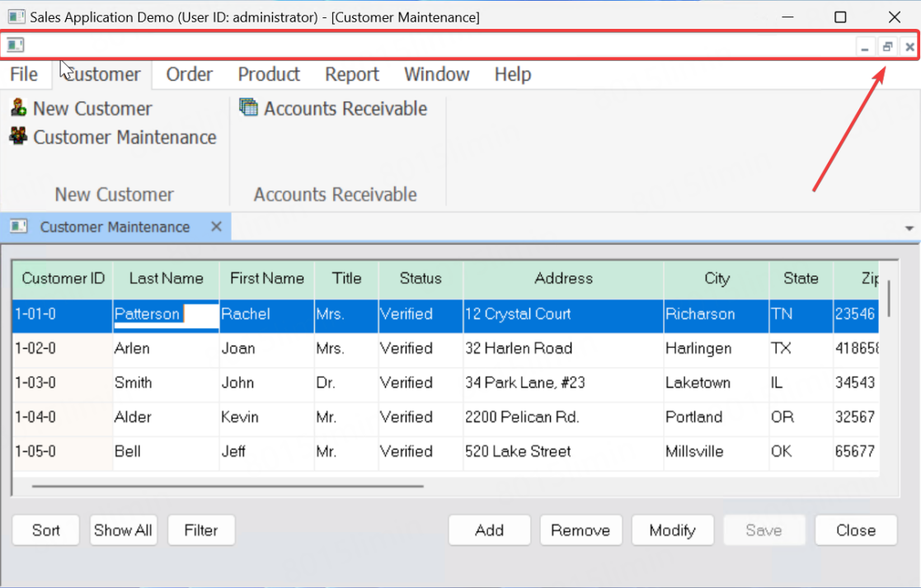Viewport: 921px width, 588px height.
Task: Open the Report ribbon tab
Action: tap(351, 74)
